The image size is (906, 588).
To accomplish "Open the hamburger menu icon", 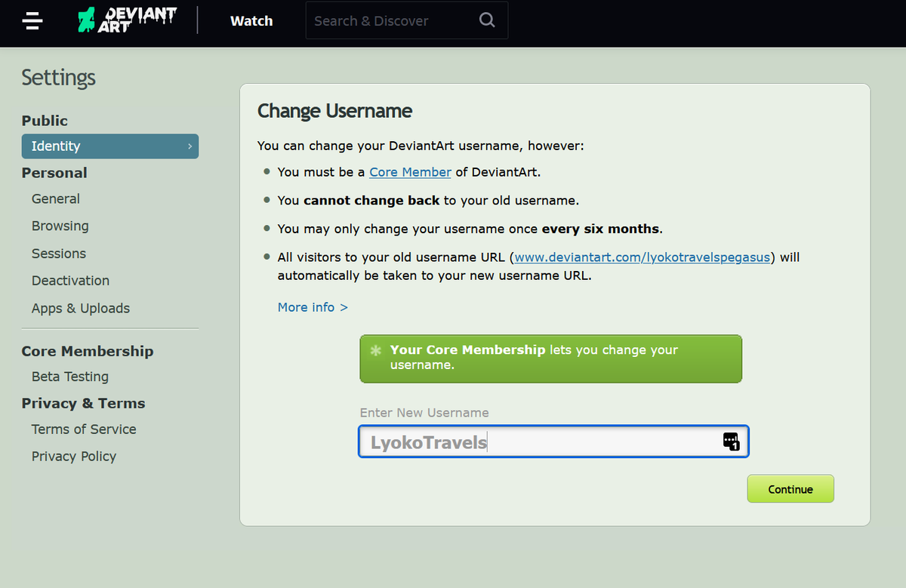I will point(32,20).
